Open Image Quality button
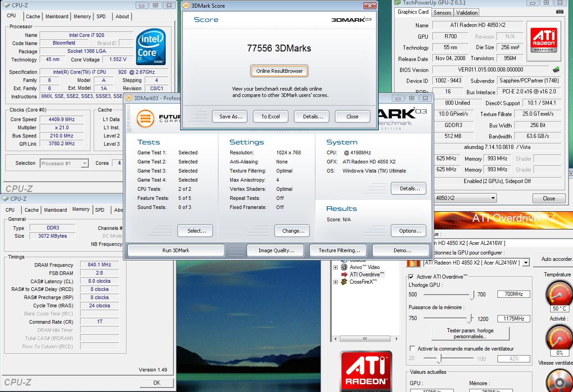 pyautogui.click(x=276, y=250)
